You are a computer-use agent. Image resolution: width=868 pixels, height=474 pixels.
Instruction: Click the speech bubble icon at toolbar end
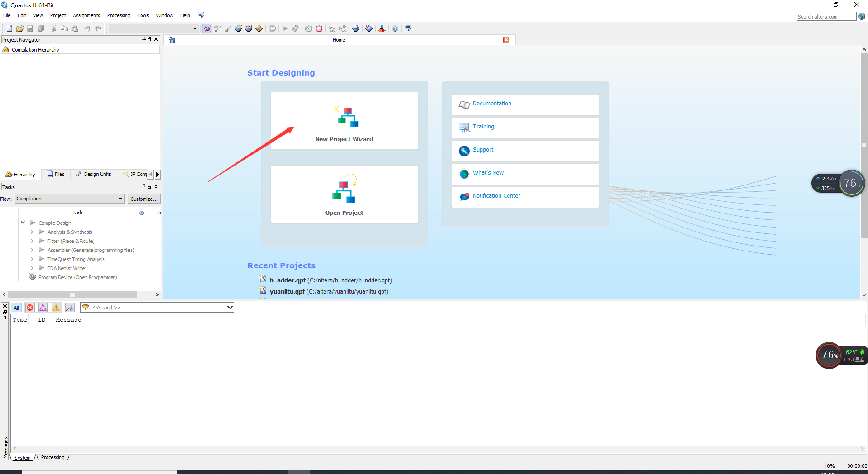tap(409, 28)
